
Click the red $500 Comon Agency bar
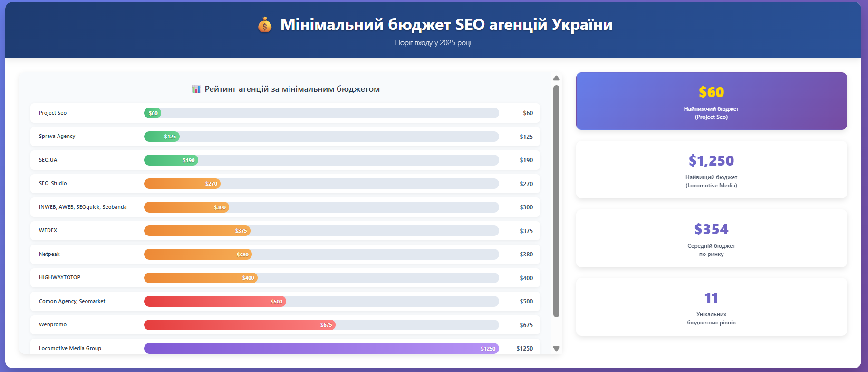(215, 302)
